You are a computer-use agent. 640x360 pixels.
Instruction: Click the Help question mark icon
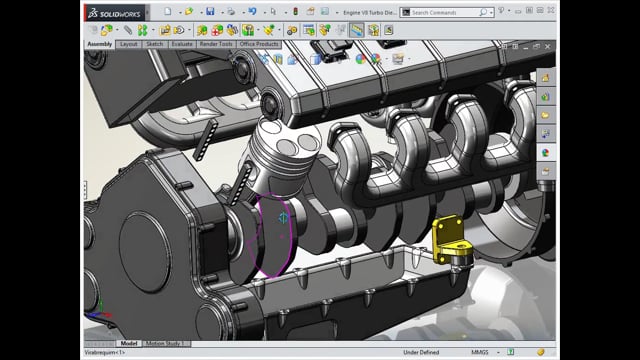point(501,11)
